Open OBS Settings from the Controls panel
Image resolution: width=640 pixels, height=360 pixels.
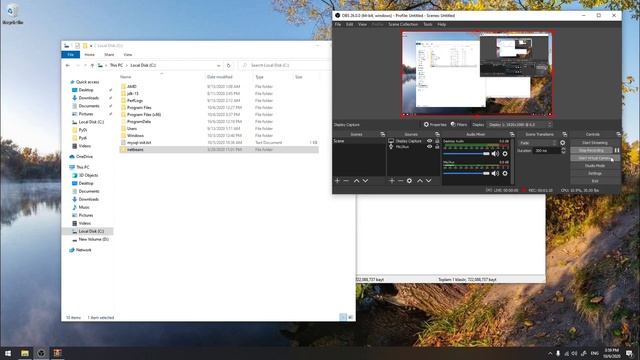point(595,173)
